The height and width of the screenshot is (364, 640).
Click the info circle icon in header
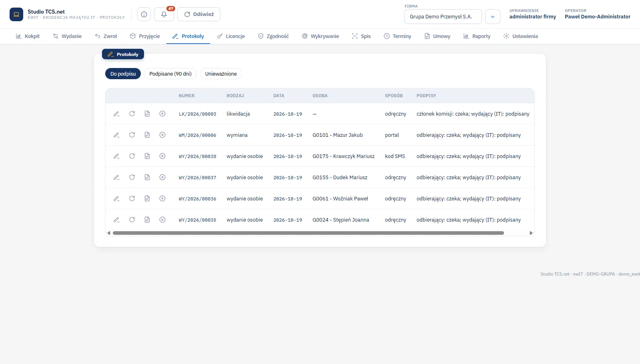click(x=144, y=14)
